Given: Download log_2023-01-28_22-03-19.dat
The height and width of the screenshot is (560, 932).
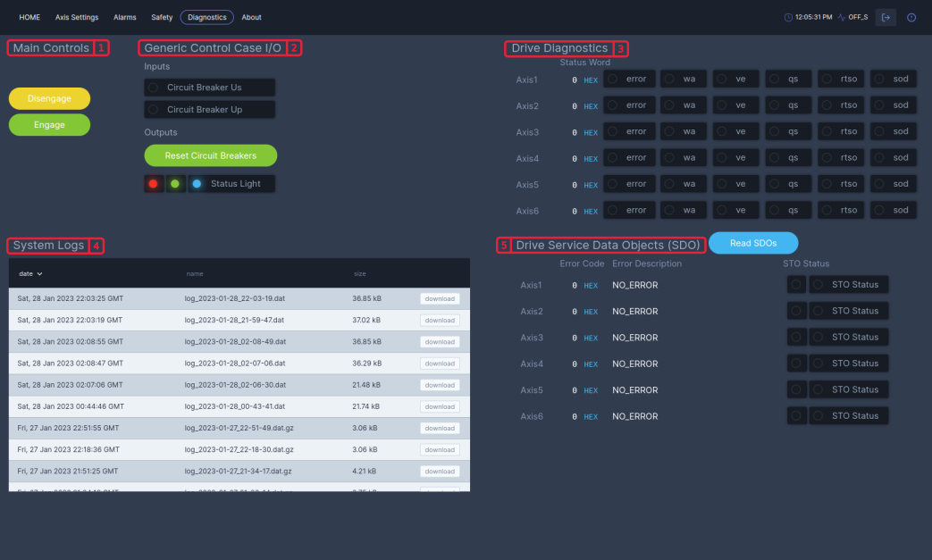Looking at the screenshot, I should click(440, 298).
